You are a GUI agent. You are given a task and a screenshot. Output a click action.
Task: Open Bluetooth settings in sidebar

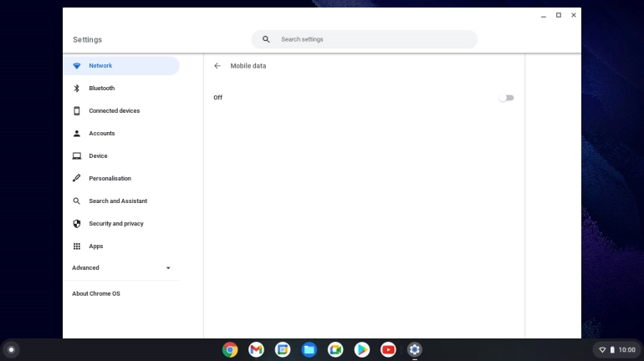click(x=101, y=89)
